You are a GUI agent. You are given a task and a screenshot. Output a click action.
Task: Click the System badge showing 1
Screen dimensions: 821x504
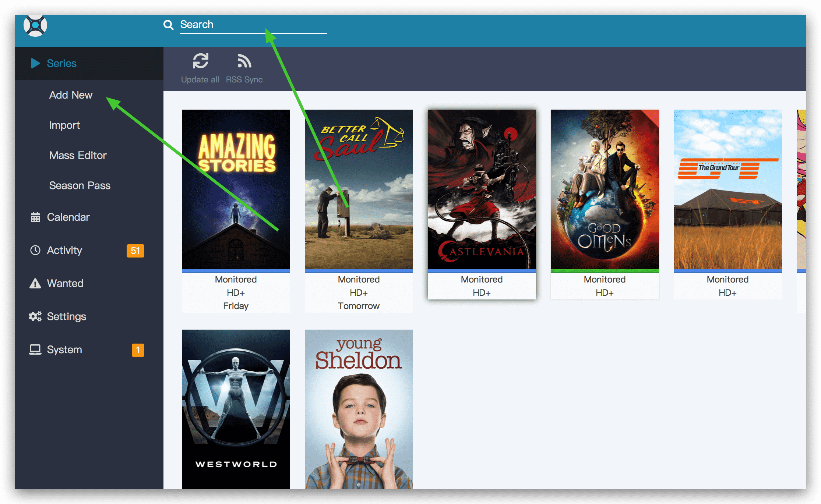click(138, 350)
